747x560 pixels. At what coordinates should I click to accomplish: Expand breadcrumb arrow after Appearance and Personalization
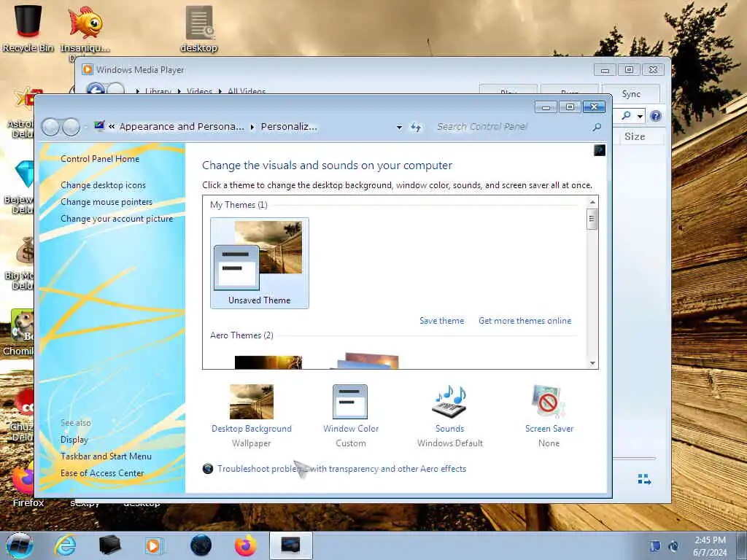click(252, 127)
